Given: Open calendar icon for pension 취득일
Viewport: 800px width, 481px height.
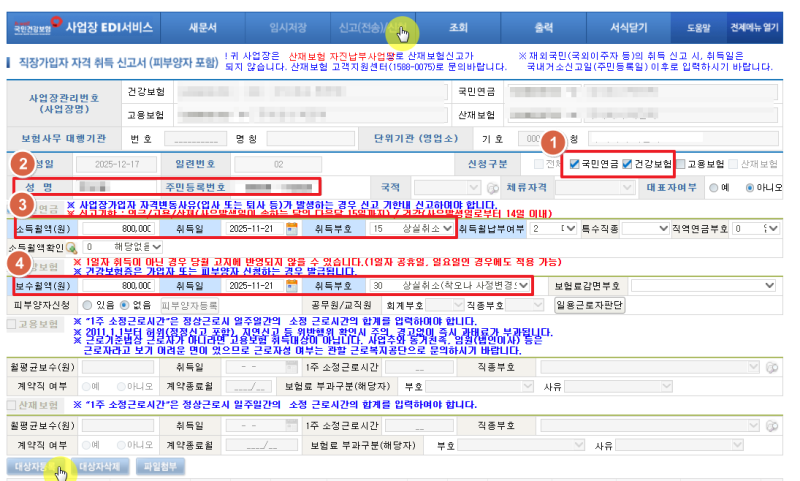Looking at the screenshot, I should pos(291,228).
